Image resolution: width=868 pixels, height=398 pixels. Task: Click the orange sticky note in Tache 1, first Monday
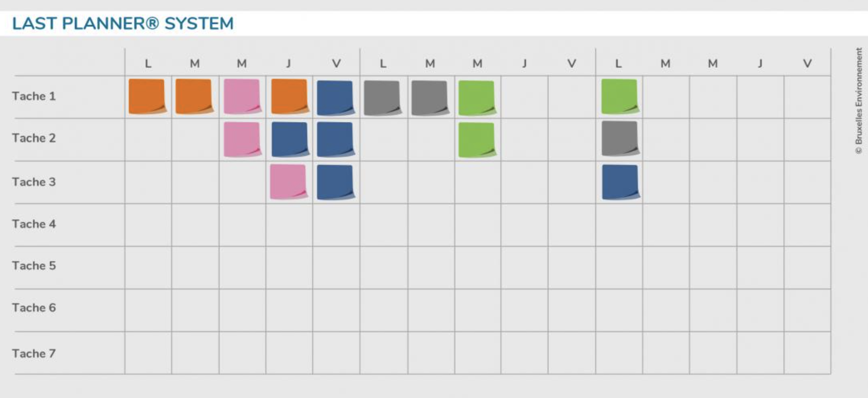[x=147, y=96]
